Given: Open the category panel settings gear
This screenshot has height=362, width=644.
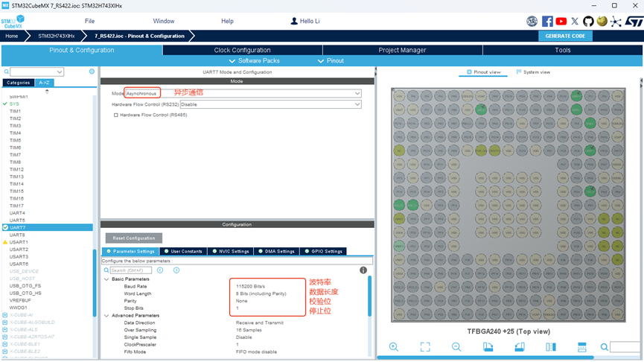Looking at the screenshot, I should [x=92, y=72].
